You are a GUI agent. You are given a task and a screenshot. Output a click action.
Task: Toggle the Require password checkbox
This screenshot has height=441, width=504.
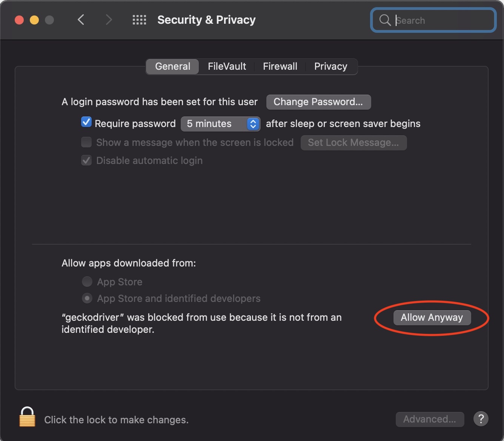click(x=86, y=122)
